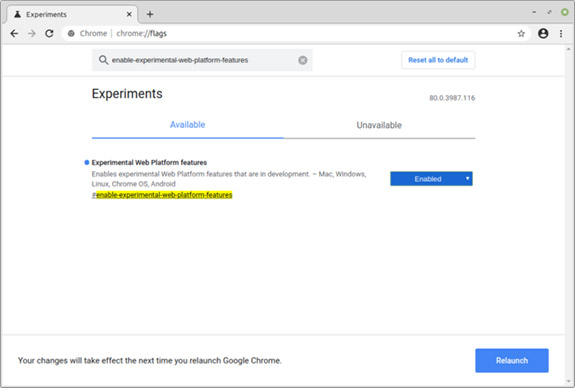575x388 pixels.
Task: Click Reset all to default
Action: point(438,60)
